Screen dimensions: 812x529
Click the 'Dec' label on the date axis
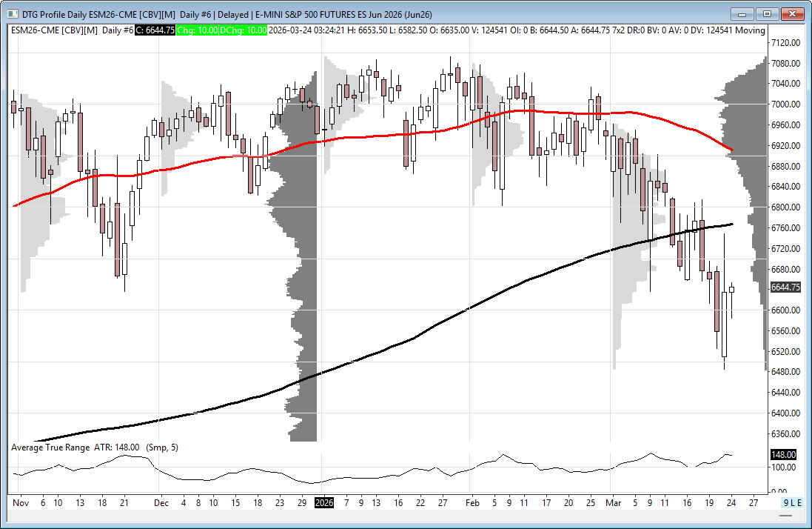click(x=161, y=503)
